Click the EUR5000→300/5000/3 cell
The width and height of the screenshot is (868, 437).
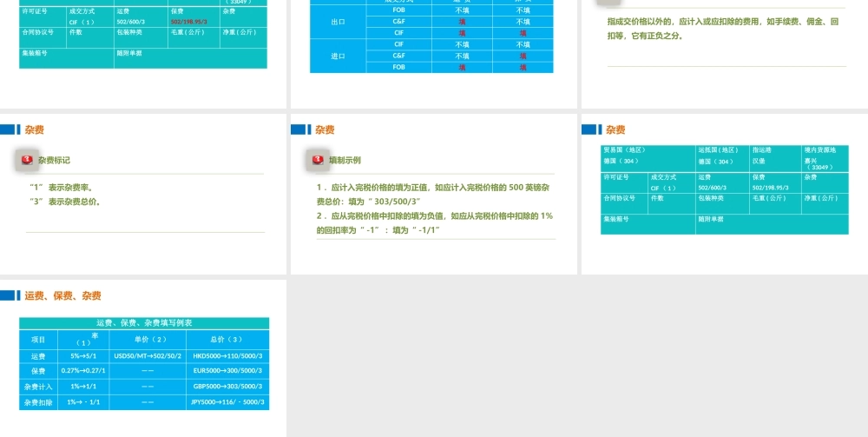(x=227, y=371)
